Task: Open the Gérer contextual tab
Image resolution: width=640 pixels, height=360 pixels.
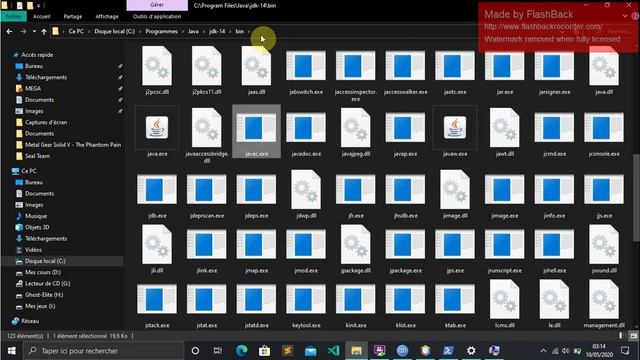Action: click(x=157, y=5)
